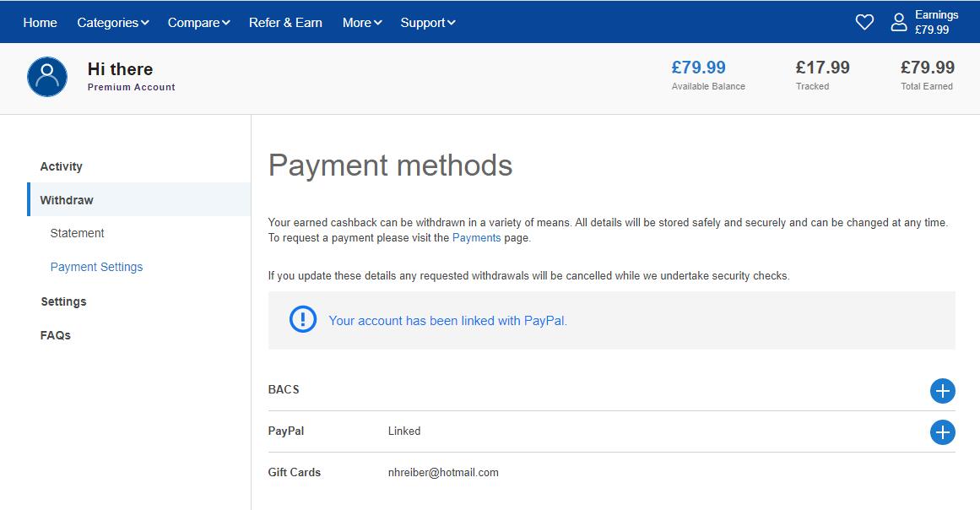
Task: Click the Payments page link
Action: click(x=476, y=238)
